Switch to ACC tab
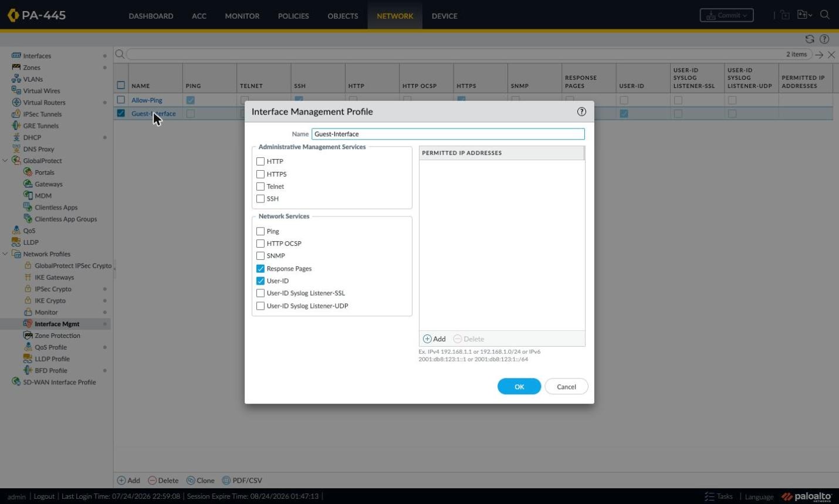Viewport: 839px width, 504px height. 199,16
